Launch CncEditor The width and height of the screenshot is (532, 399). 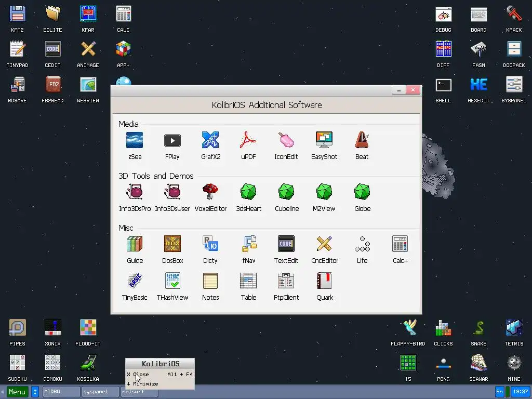pos(324,244)
